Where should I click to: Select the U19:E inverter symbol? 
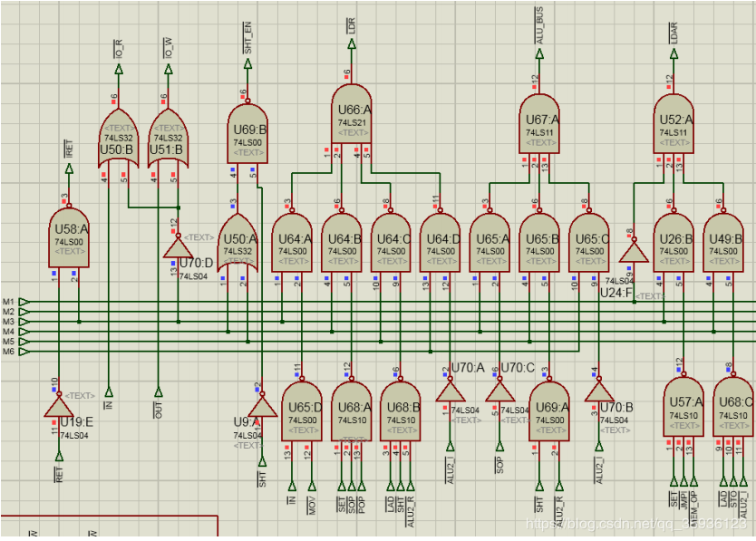[59, 408]
